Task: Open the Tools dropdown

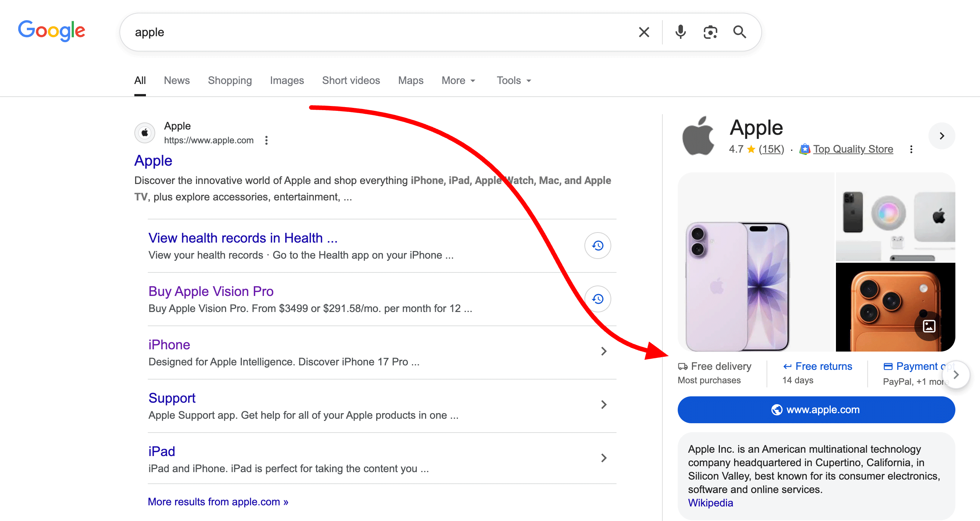Action: click(x=513, y=81)
